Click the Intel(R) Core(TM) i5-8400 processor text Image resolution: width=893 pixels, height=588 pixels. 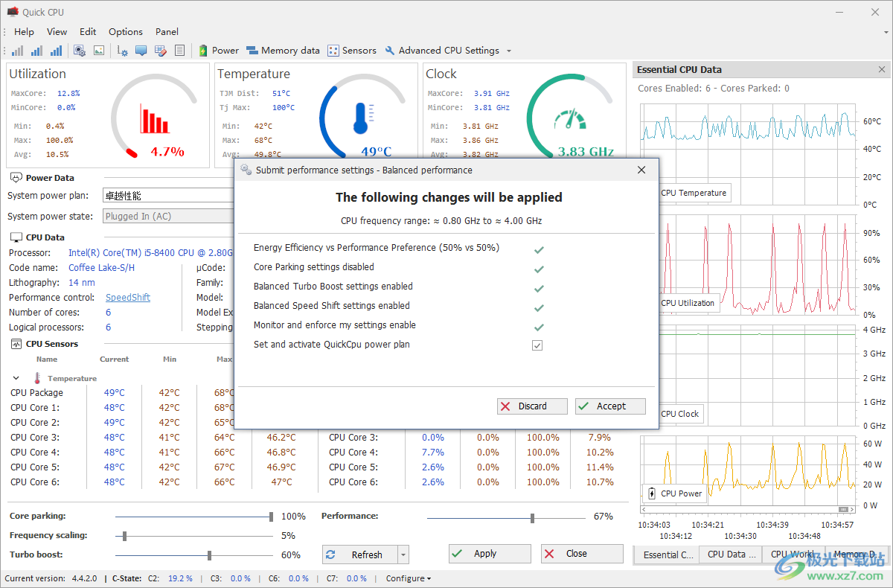[x=151, y=253]
